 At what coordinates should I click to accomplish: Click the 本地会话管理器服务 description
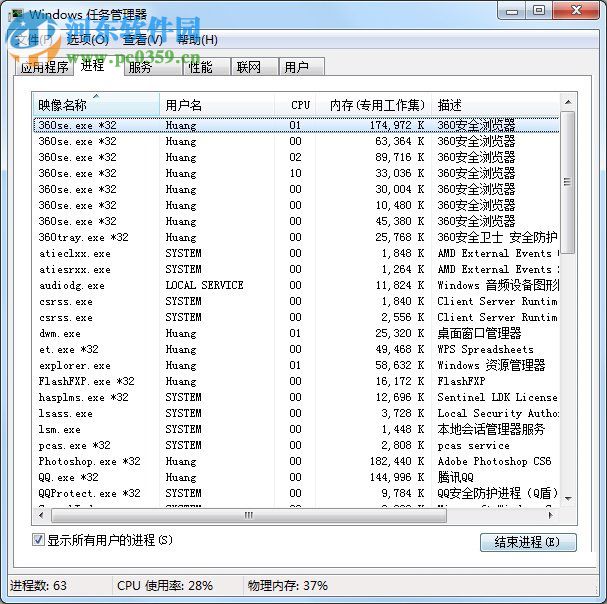pos(491,429)
